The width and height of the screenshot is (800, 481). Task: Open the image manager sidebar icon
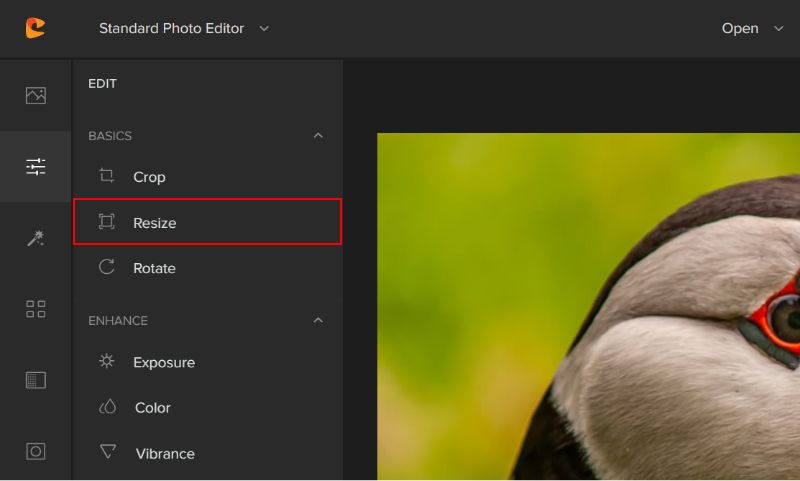click(36, 95)
